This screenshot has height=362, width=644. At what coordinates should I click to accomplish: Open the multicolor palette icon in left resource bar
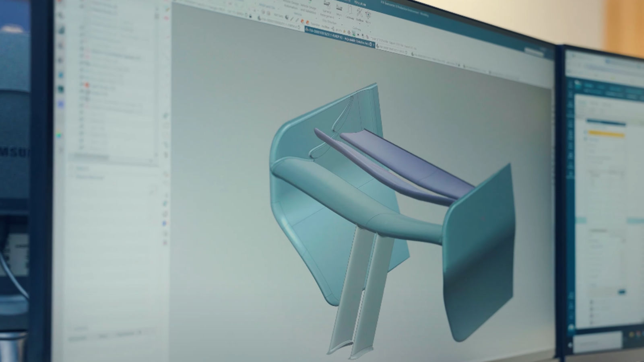(59, 135)
